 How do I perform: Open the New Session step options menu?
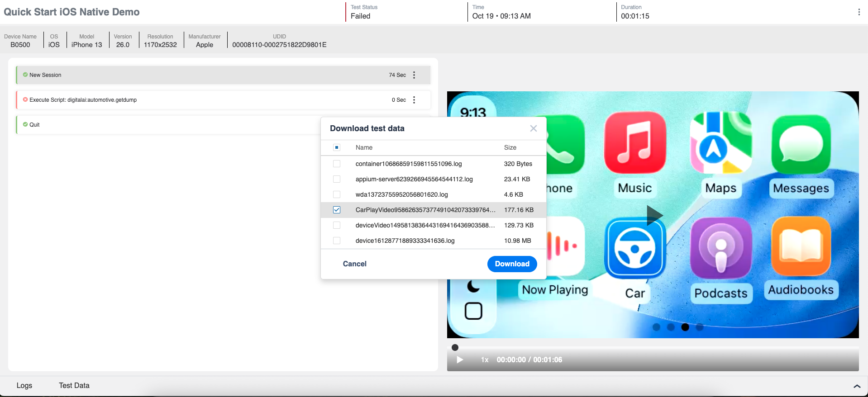[414, 75]
